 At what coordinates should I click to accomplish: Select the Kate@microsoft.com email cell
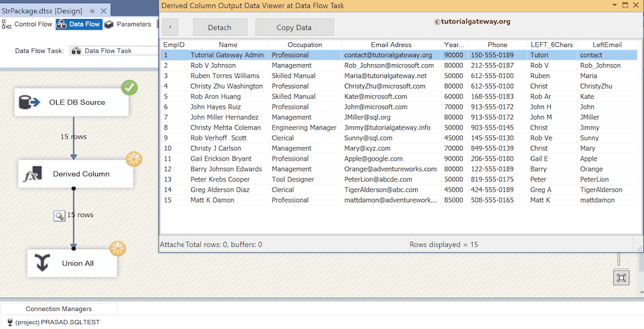click(391, 96)
